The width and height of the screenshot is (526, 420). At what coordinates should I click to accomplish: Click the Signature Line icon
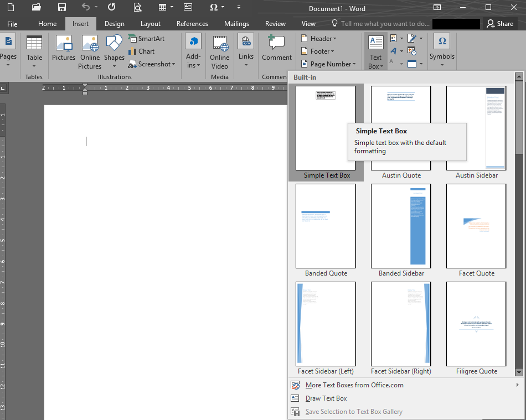click(x=412, y=38)
